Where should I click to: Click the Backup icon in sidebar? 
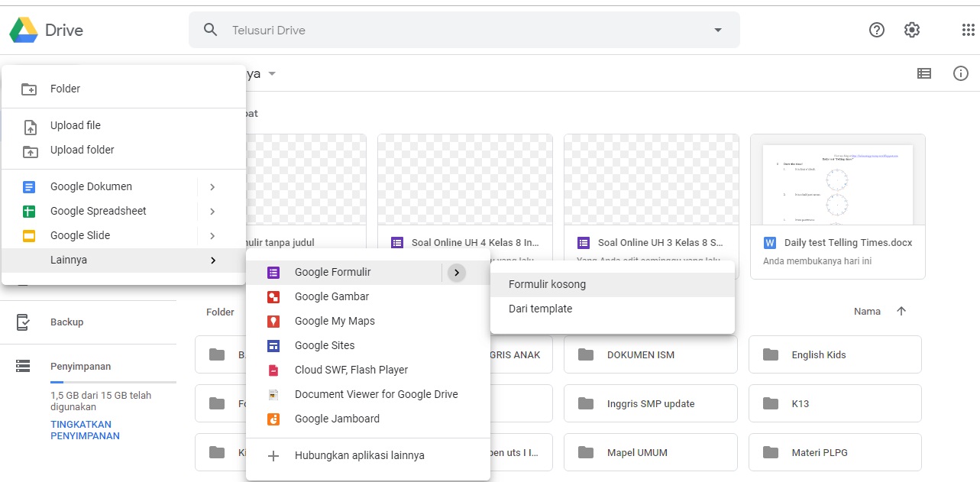tap(24, 322)
